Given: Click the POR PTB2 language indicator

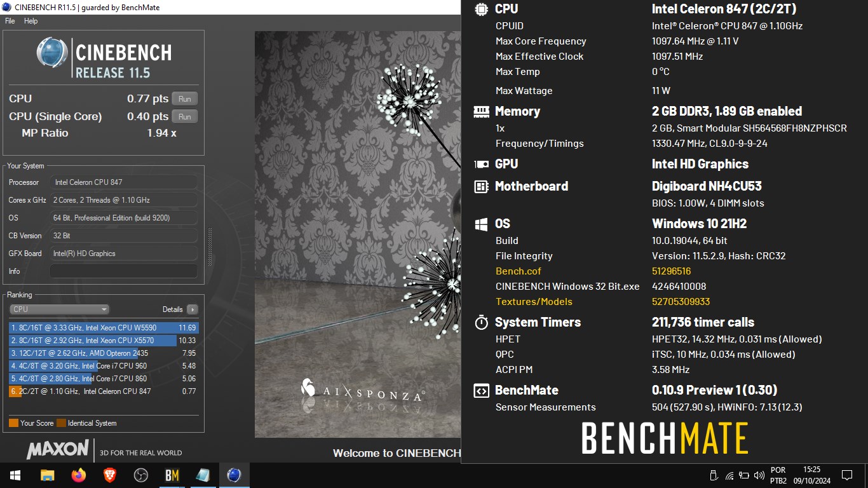Looking at the screenshot, I should click(x=778, y=475).
